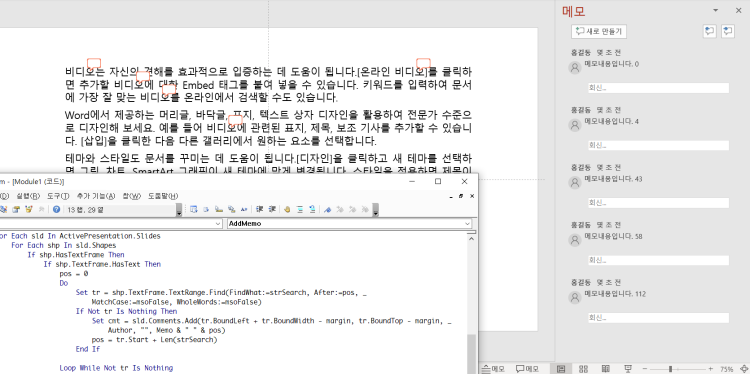
Task: Click avatar of comment ending with 58
Action: [574, 240]
